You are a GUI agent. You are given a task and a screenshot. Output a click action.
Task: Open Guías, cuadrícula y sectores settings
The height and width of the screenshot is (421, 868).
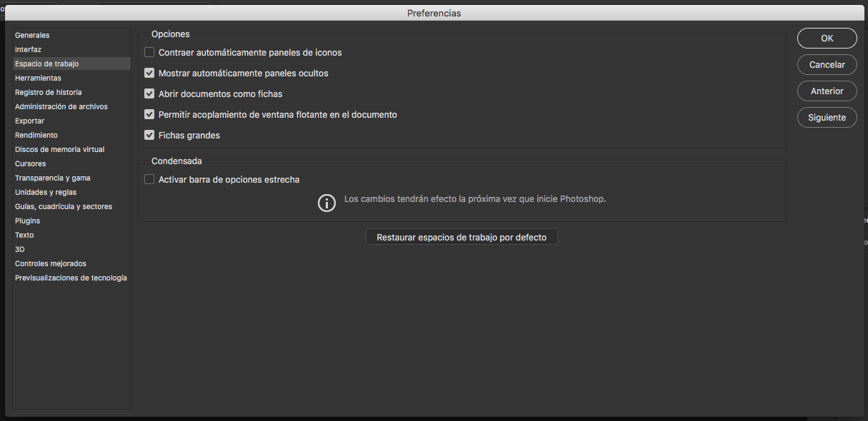click(x=64, y=206)
